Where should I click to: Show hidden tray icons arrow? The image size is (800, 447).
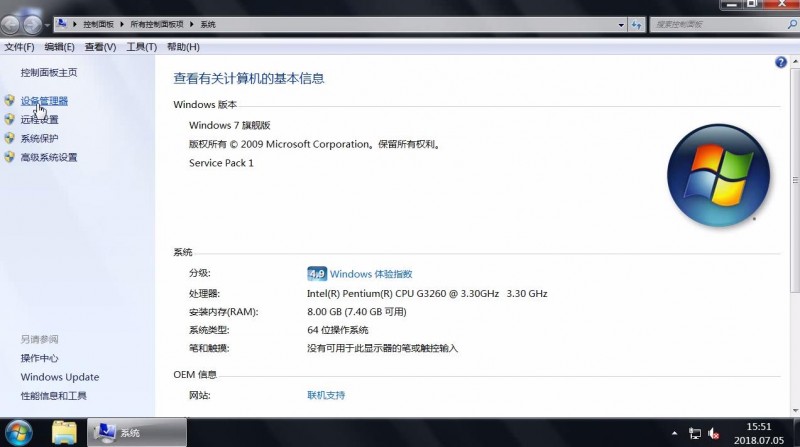674,433
